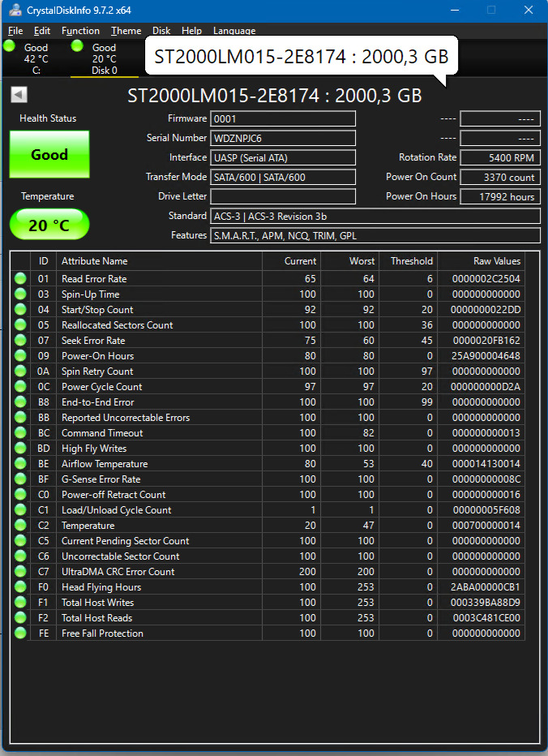Click green status circle for drive C:
This screenshot has width=548, height=756.
point(9,45)
